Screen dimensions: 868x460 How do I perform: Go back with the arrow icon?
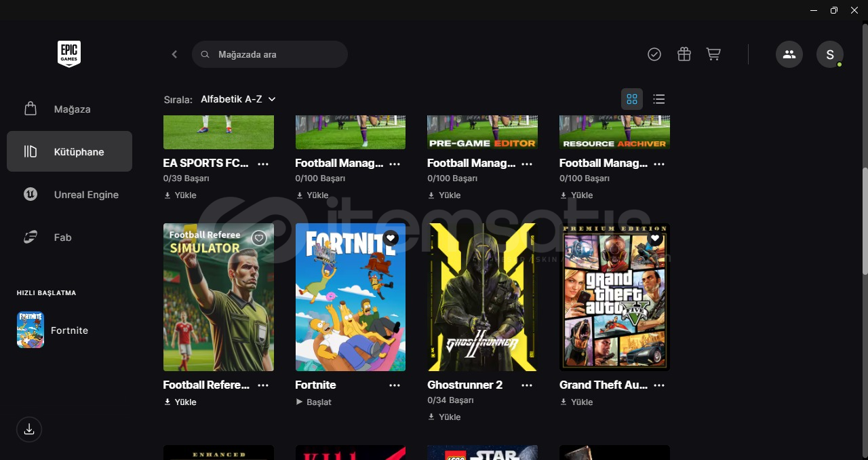[174, 54]
